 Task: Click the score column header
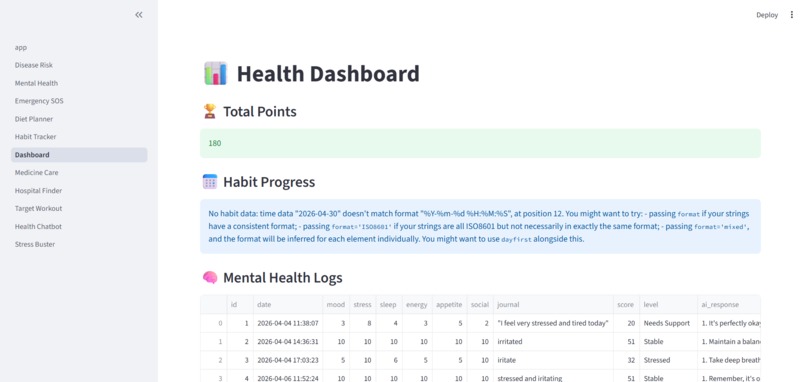626,304
